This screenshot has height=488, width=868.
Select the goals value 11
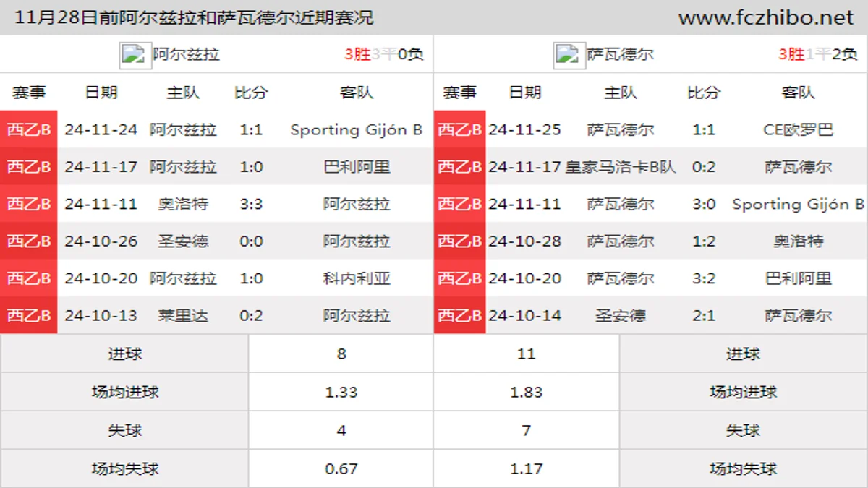coord(527,354)
